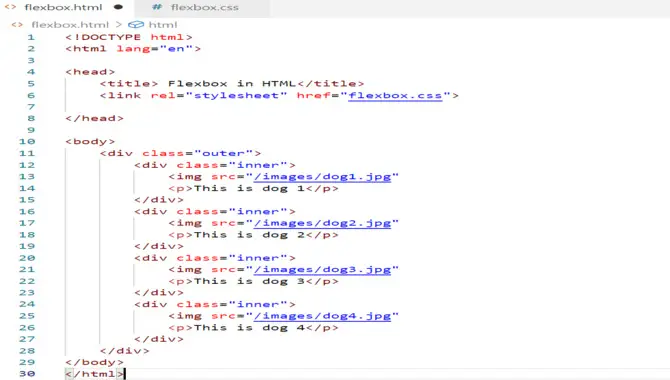Open the /images/dog3.jpg link
This screenshot has width=670, height=380.
pyautogui.click(x=322, y=269)
